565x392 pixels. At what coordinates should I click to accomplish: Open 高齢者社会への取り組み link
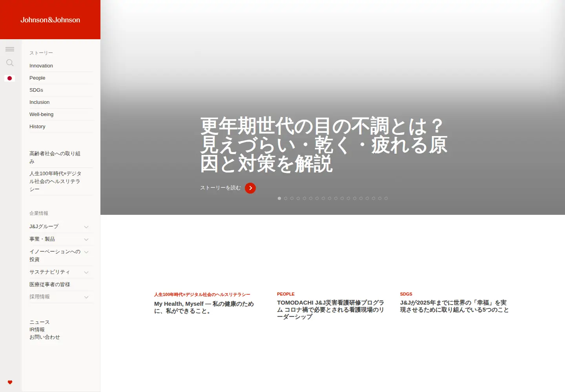(55, 158)
